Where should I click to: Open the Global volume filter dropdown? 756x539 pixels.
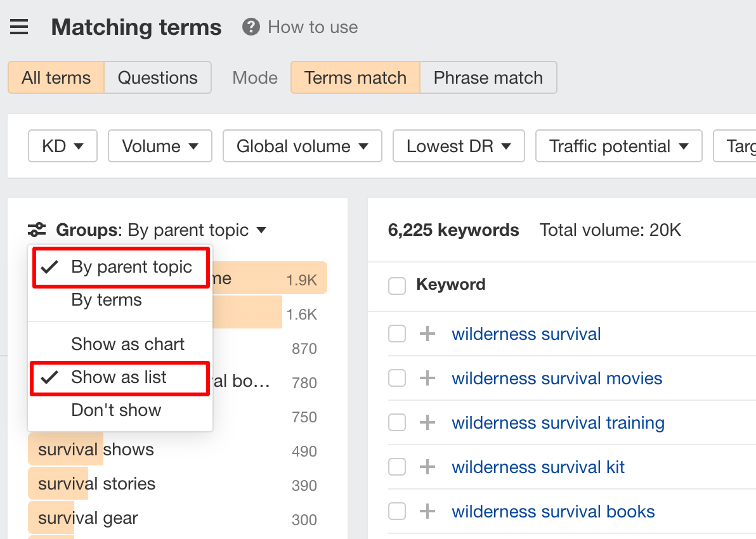(x=302, y=146)
